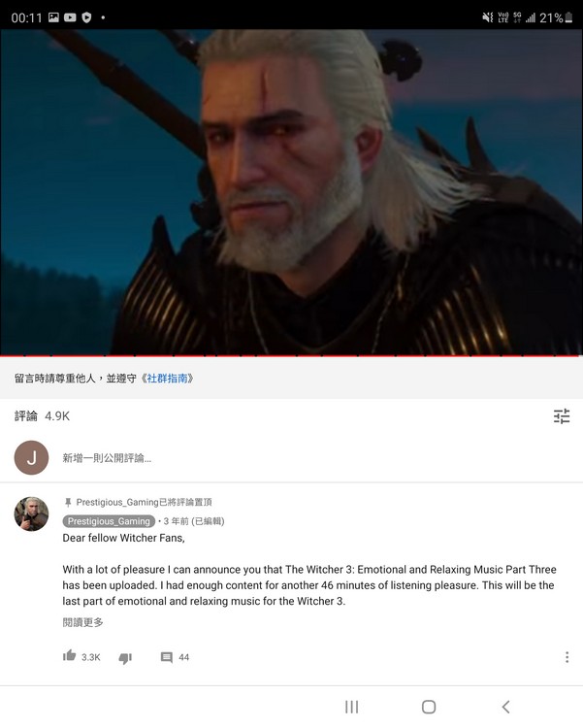Tap the Android back navigation arrow

coord(506,707)
